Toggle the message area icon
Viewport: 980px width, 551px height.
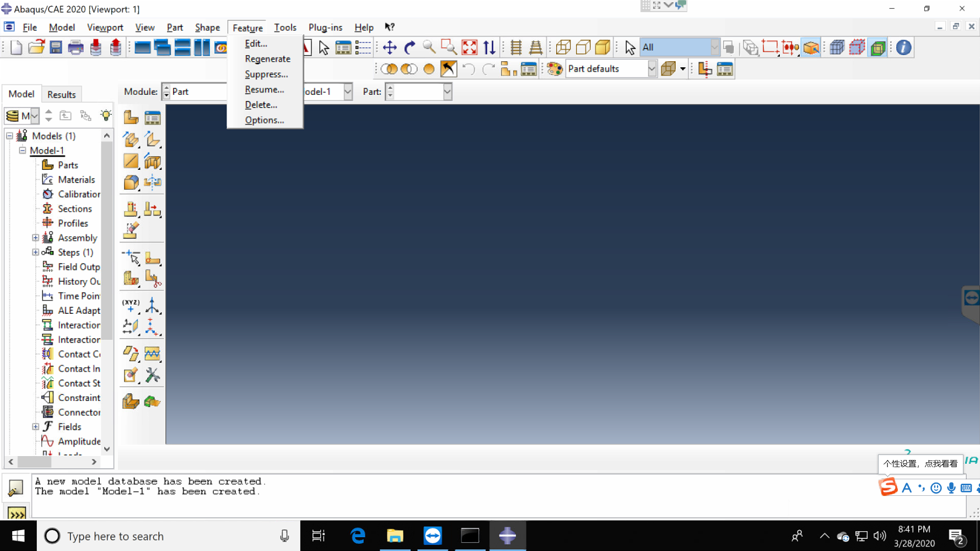tap(15, 488)
